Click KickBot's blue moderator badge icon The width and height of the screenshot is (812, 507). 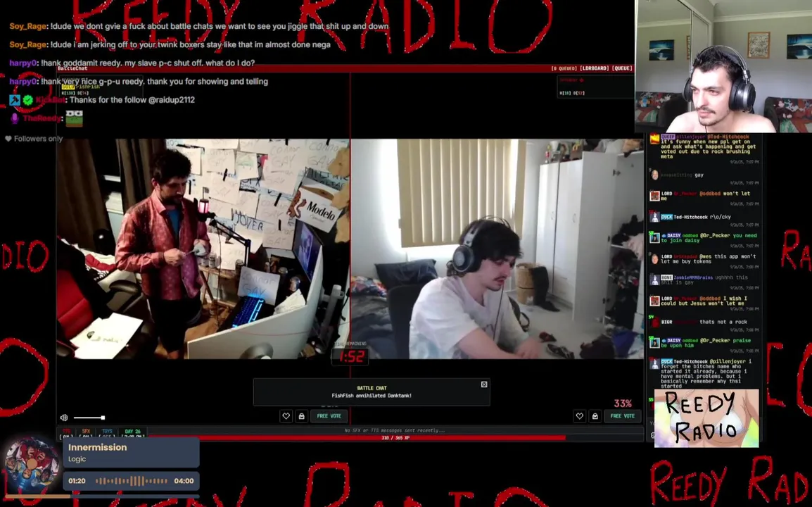coord(15,99)
